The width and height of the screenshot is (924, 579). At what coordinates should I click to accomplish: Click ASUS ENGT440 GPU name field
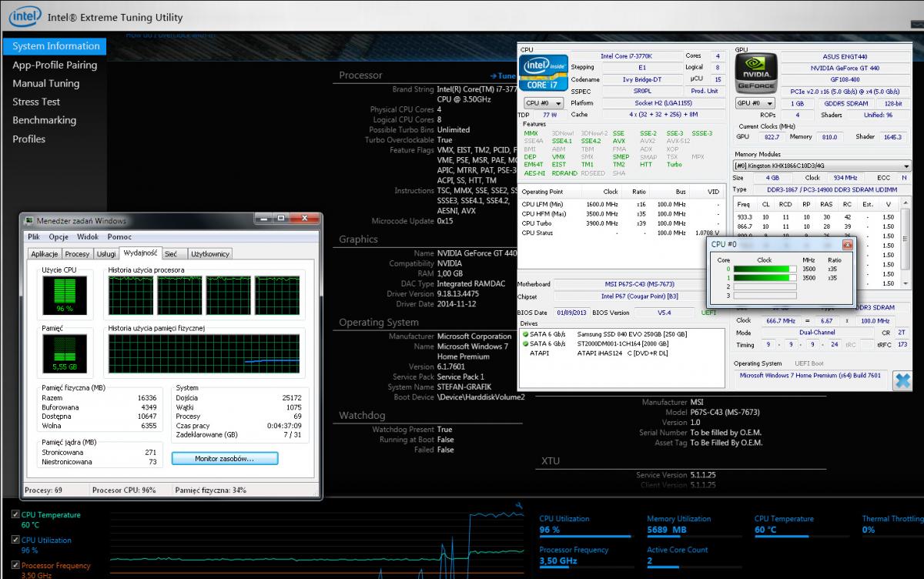coord(845,56)
